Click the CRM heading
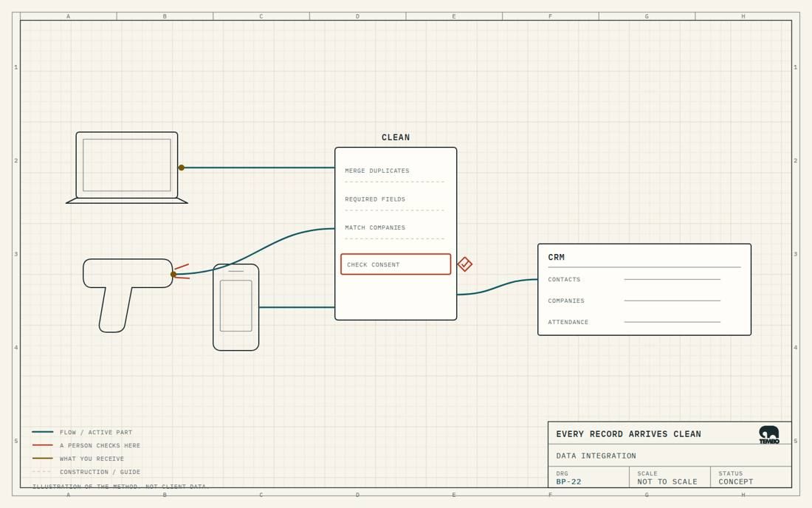The width and height of the screenshot is (812, 508). click(x=556, y=257)
